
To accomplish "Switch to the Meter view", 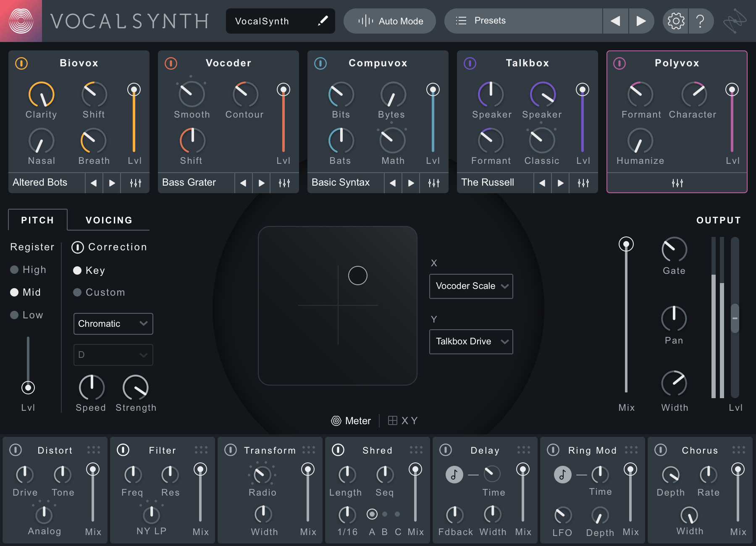I will coord(351,421).
